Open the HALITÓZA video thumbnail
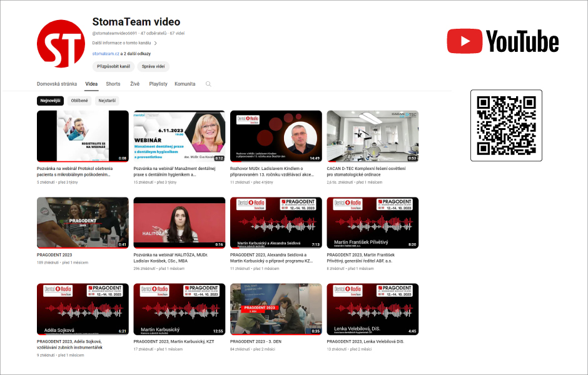 click(x=180, y=222)
